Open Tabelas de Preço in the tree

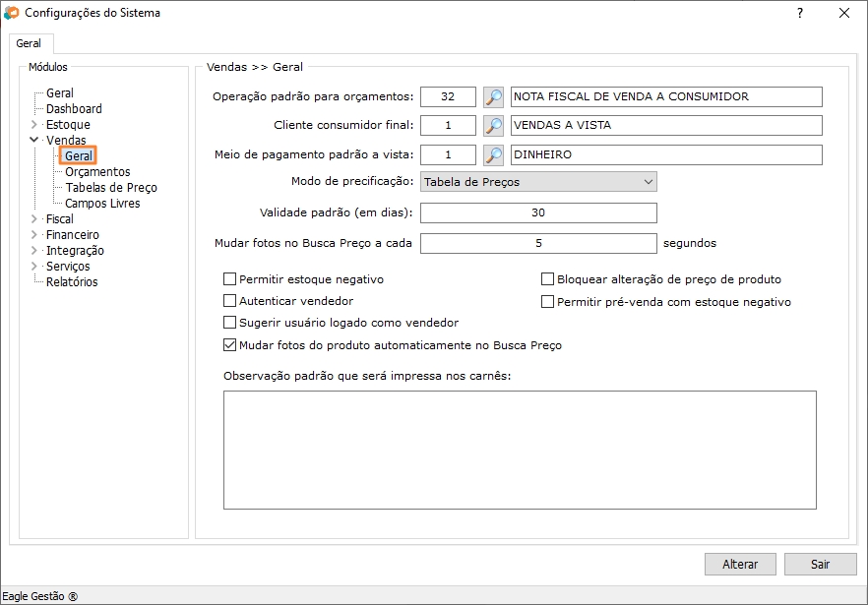[110, 188]
